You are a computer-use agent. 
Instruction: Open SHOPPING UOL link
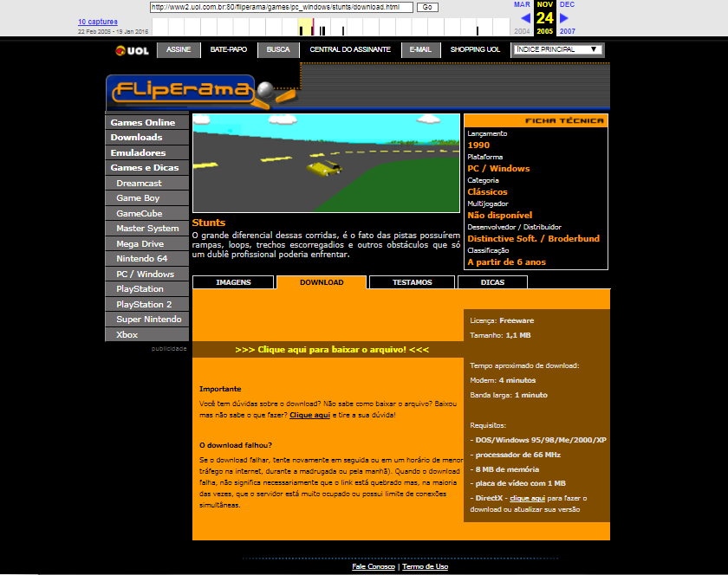click(x=475, y=49)
